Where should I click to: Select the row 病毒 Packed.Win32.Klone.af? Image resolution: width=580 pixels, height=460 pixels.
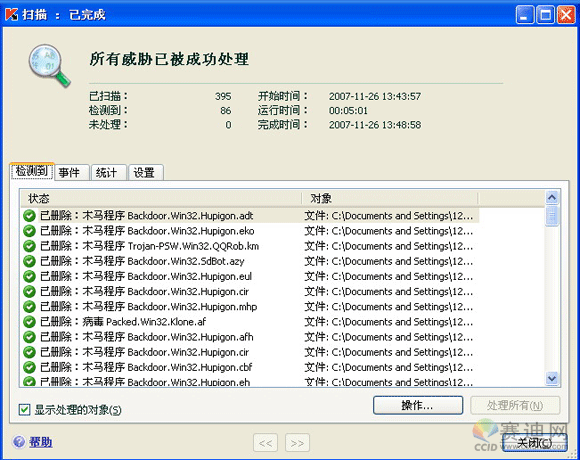coord(250,322)
